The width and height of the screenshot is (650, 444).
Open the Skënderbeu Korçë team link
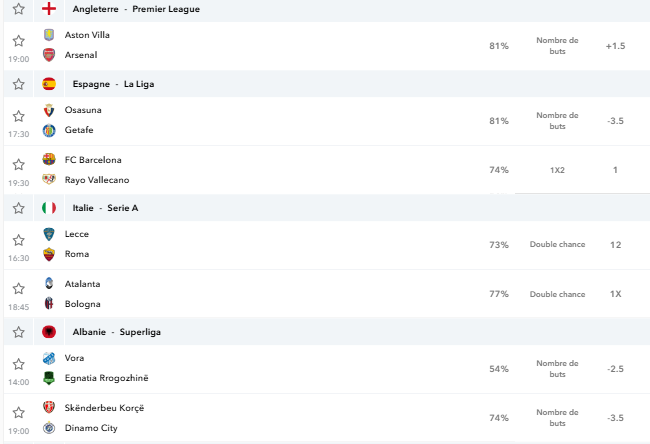104,408
